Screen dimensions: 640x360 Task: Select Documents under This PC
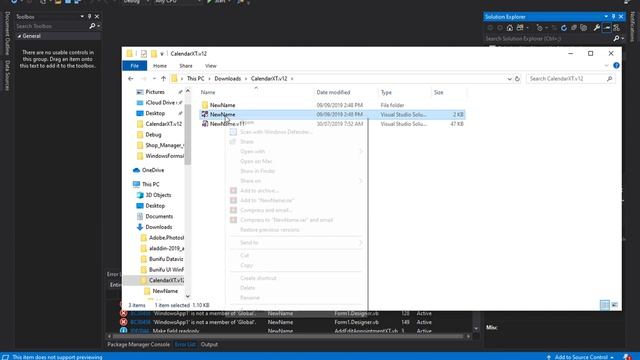pyautogui.click(x=159, y=216)
